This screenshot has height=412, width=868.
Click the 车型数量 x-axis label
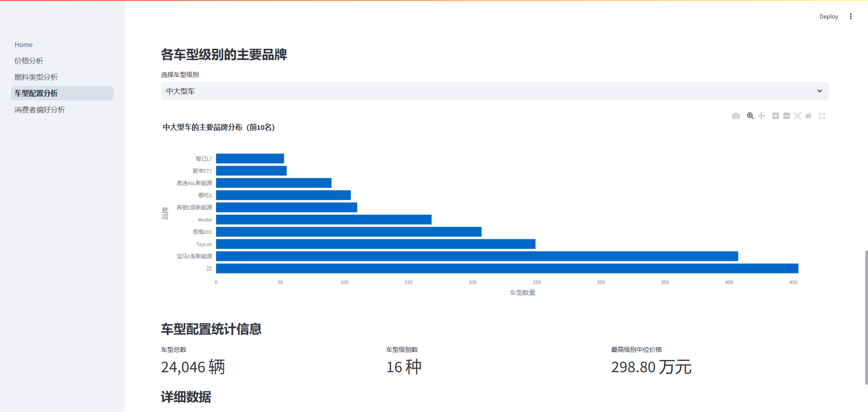(x=523, y=293)
